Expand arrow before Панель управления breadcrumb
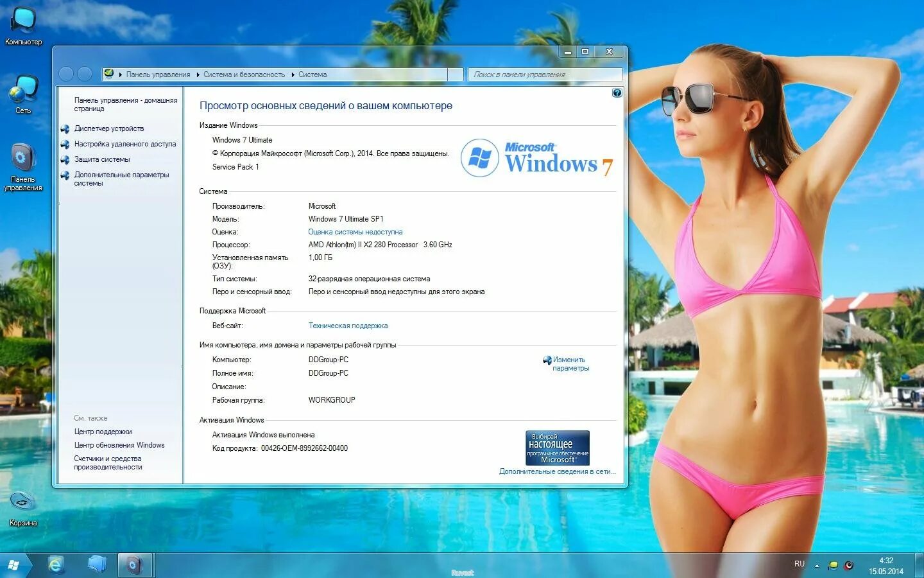The width and height of the screenshot is (924, 578). point(121,74)
